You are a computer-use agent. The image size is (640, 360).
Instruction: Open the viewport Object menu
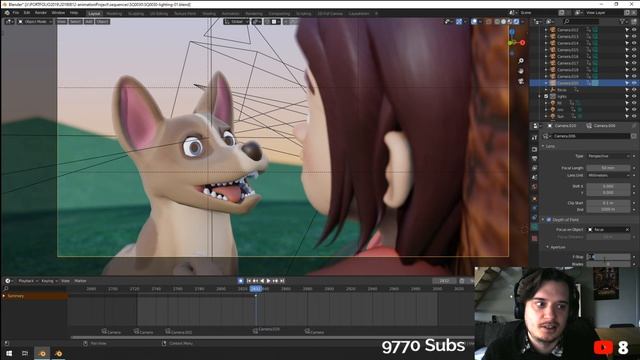point(102,21)
